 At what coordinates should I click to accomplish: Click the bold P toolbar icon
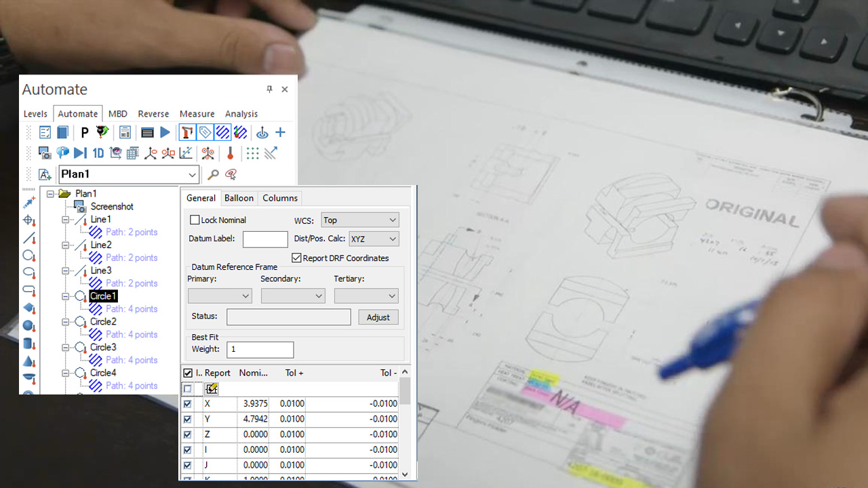(x=85, y=133)
